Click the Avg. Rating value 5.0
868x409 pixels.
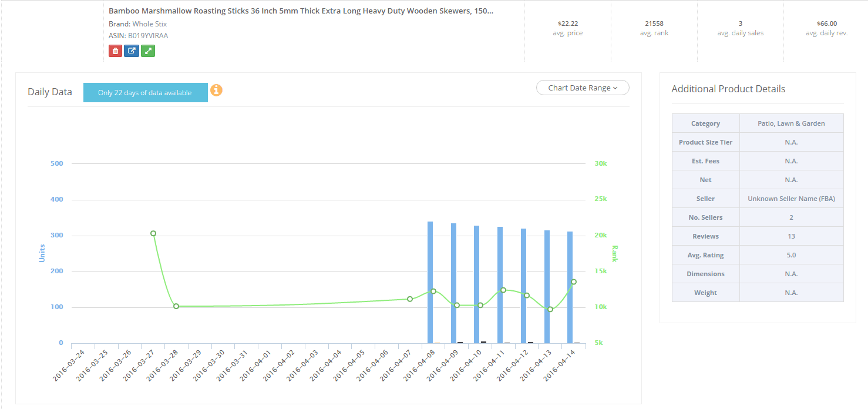point(791,255)
